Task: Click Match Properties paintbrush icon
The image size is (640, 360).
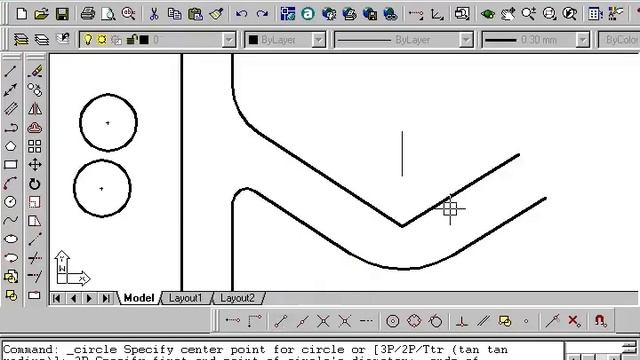Action: tap(216, 14)
